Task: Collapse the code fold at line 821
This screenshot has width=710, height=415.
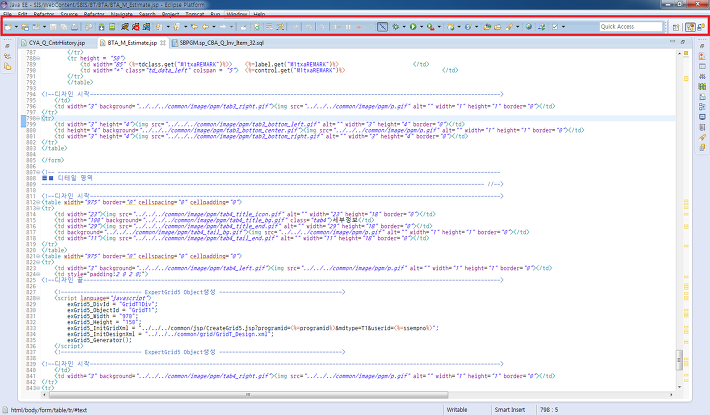Action: (x=38, y=256)
